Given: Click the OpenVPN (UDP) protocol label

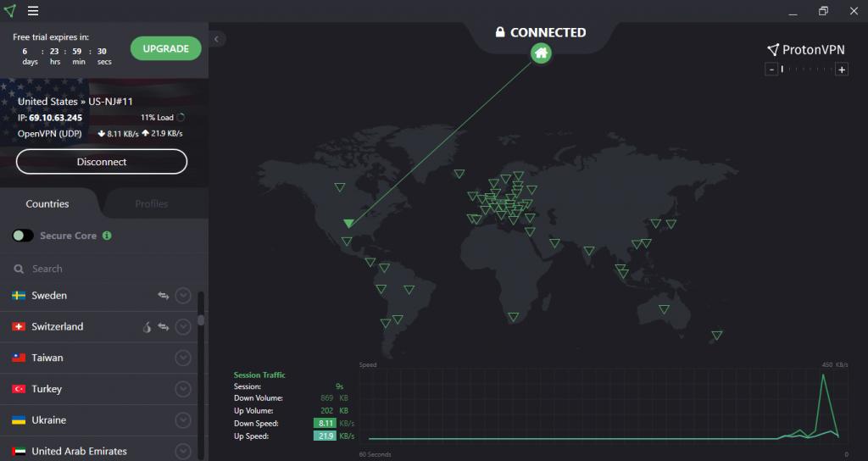Looking at the screenshot, I should pos(50,133).
